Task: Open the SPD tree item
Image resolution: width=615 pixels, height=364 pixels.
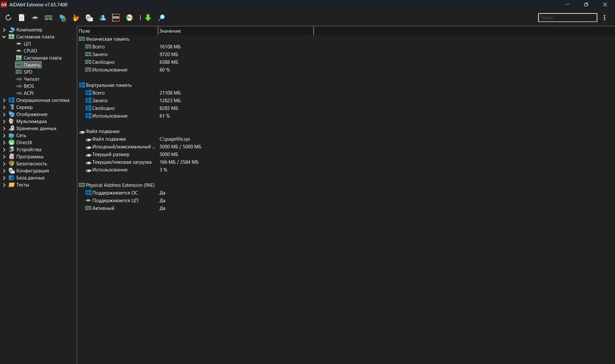Action: (28, 72)
